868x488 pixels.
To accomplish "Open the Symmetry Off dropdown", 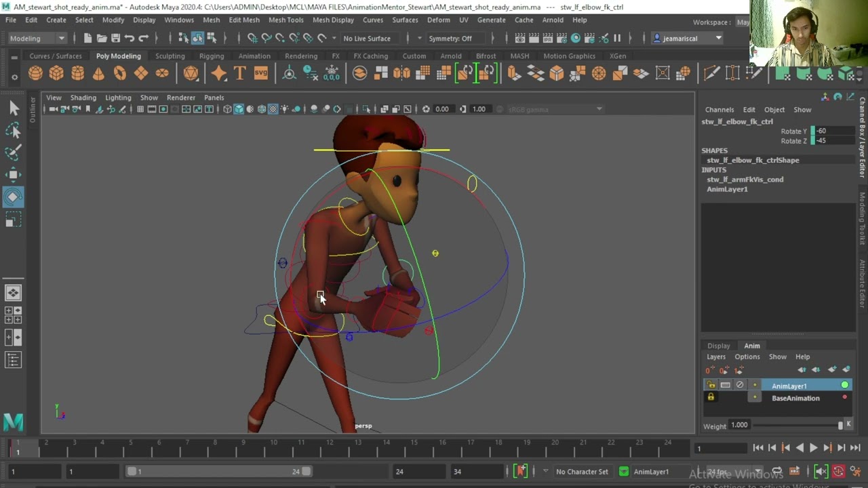I will [x=454, y=38].
